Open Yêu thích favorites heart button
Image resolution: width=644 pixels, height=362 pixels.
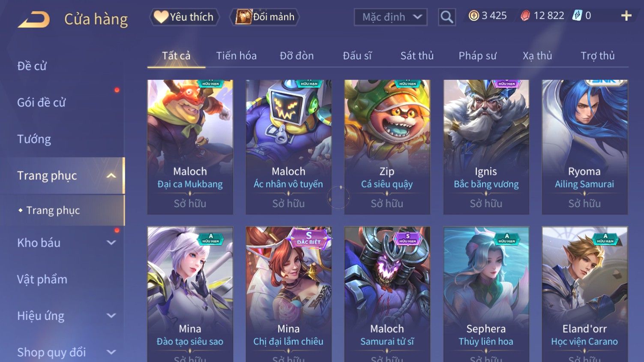(x=184, y=17)
